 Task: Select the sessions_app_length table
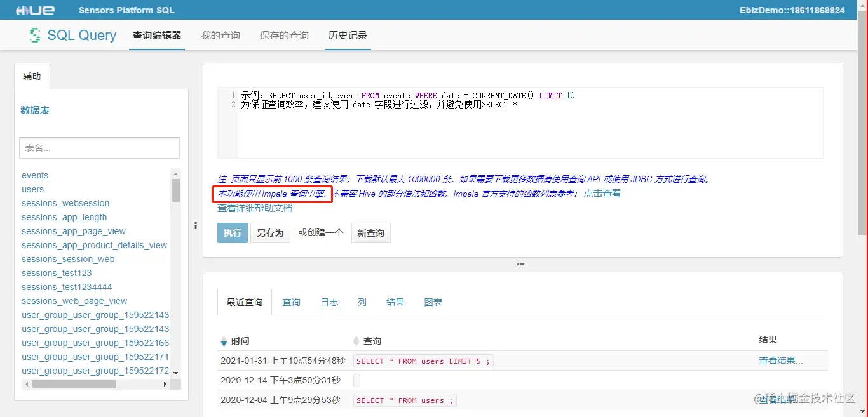64,217
